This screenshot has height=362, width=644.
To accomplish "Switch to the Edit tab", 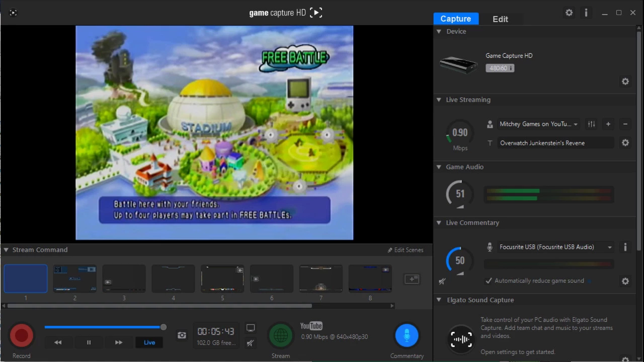I will pyautogui.click(x=500, y=19).
